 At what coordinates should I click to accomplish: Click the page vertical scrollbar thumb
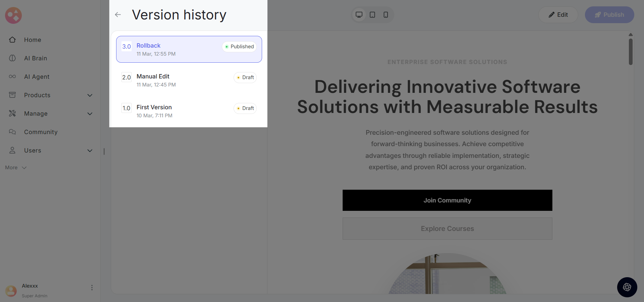pos(631,52)
